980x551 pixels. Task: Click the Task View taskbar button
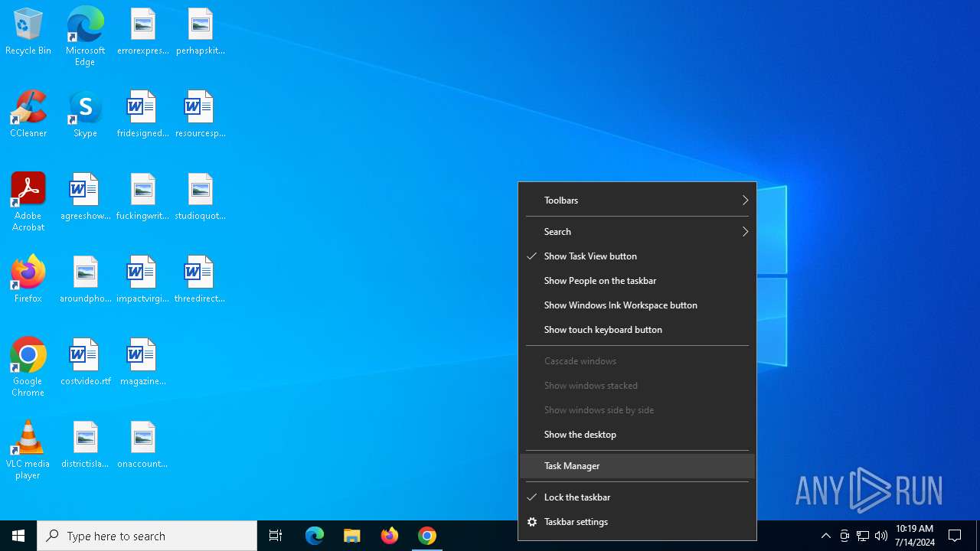click(x=276, y=536)
